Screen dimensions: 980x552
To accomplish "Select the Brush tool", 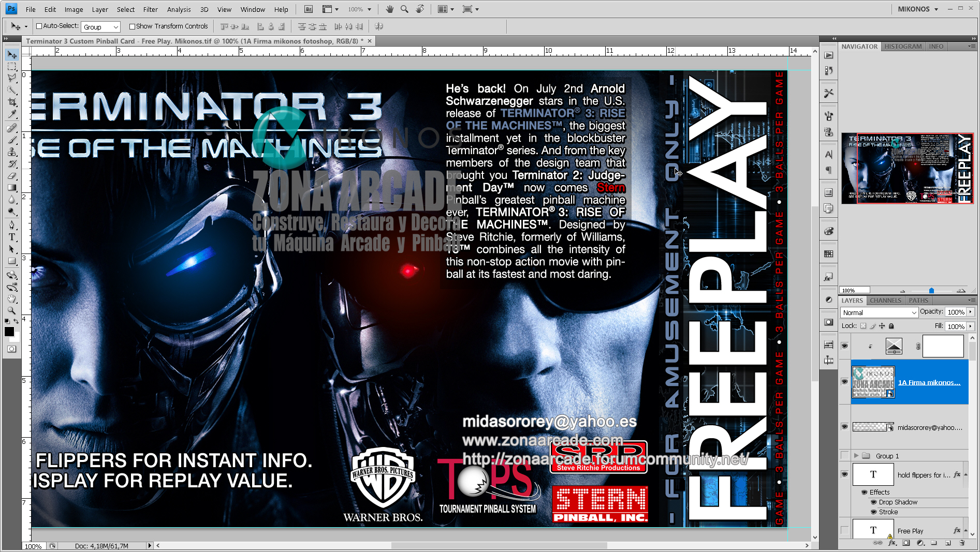I will click(12, 140).
